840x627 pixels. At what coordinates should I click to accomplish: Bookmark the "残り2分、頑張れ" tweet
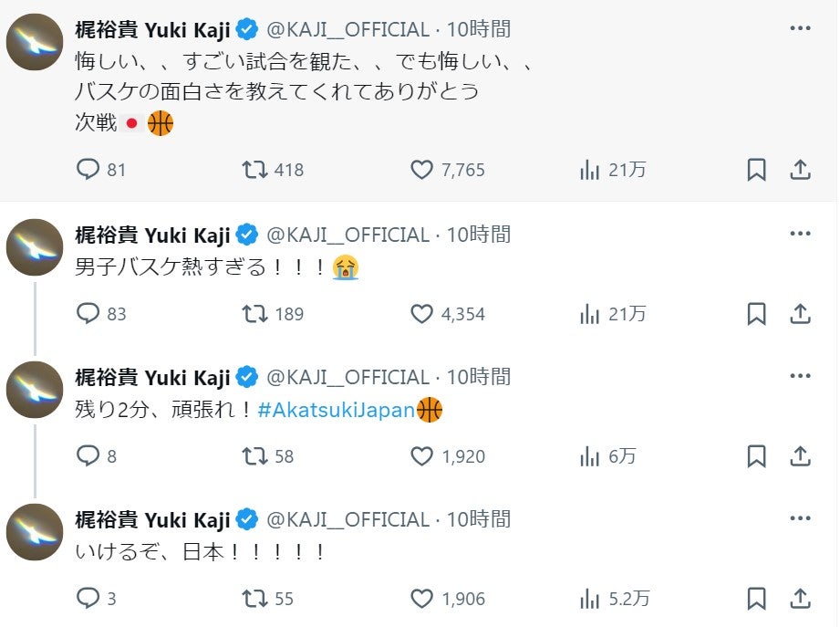click(757, 455)
